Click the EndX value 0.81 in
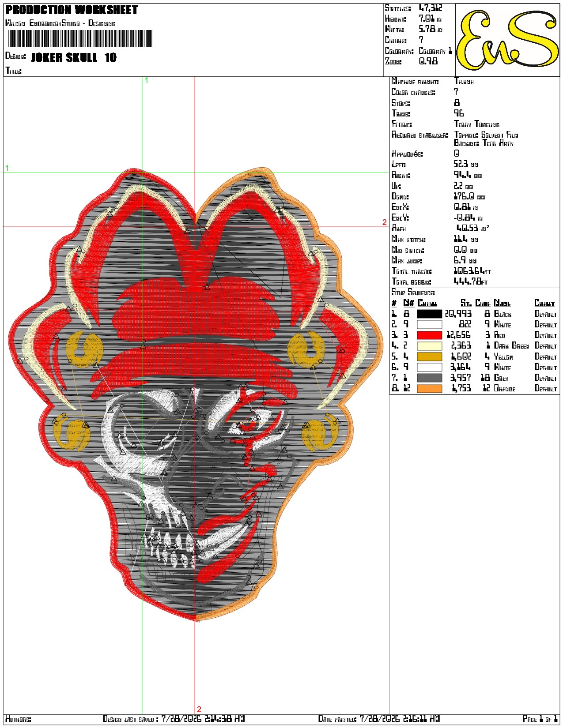The height and width of the screenshot is (728, 563). point(466,207)
